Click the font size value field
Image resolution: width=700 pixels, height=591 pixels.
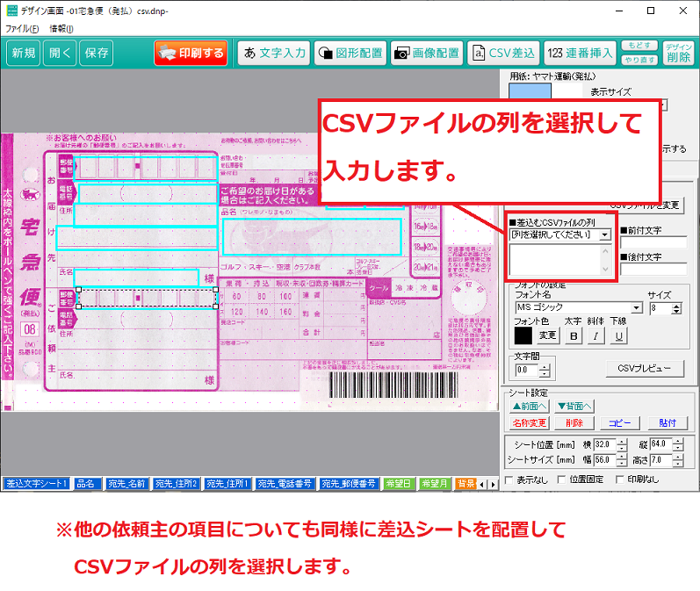(660, 308)
